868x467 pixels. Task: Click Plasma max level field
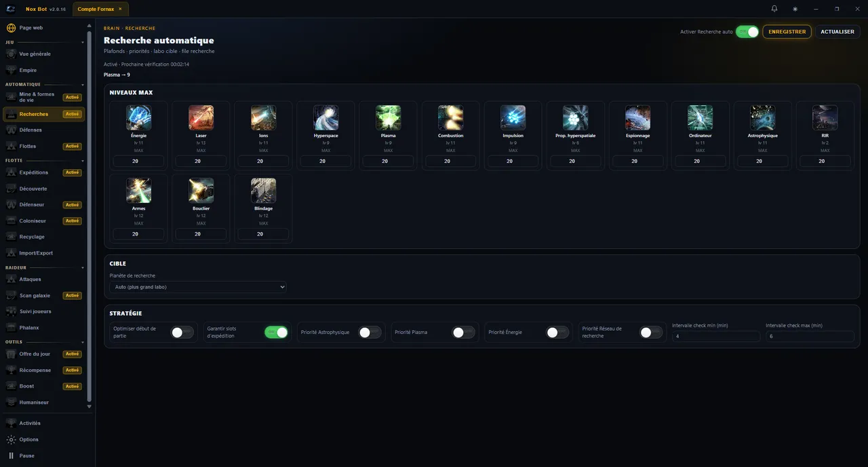pos(388,162)
